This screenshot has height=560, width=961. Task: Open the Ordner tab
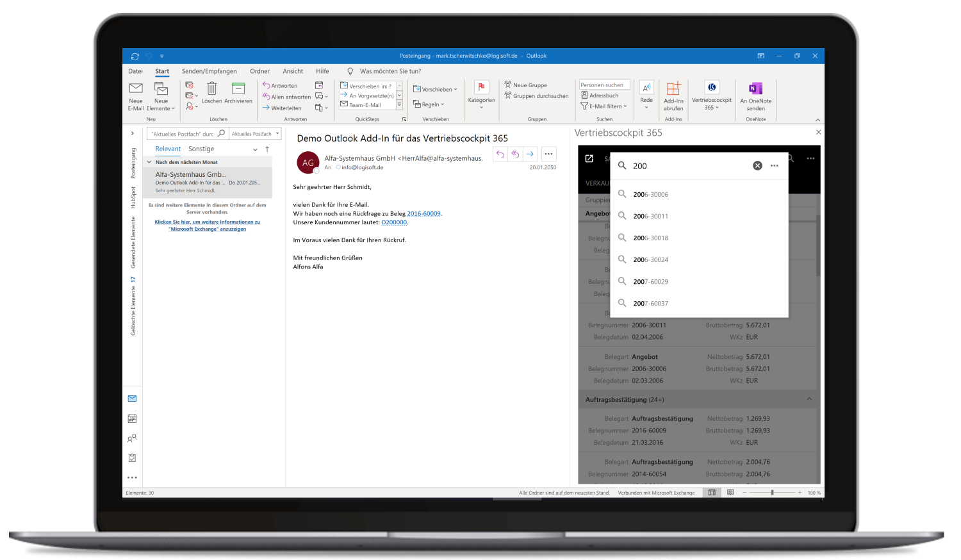(x=259, y=71)
